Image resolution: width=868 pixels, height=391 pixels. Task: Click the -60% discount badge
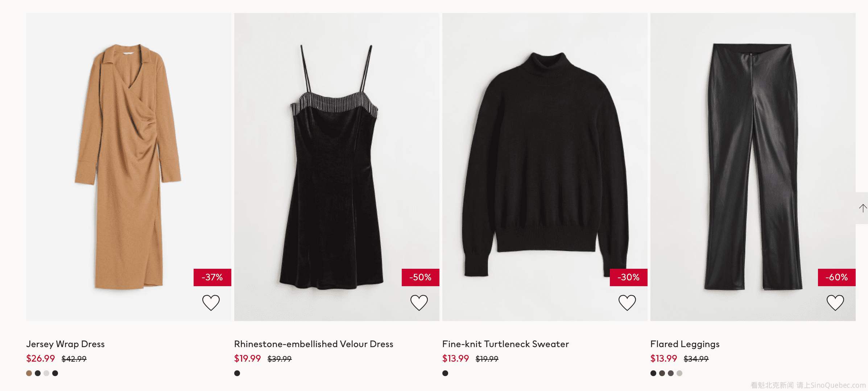[x=836, y=277]
